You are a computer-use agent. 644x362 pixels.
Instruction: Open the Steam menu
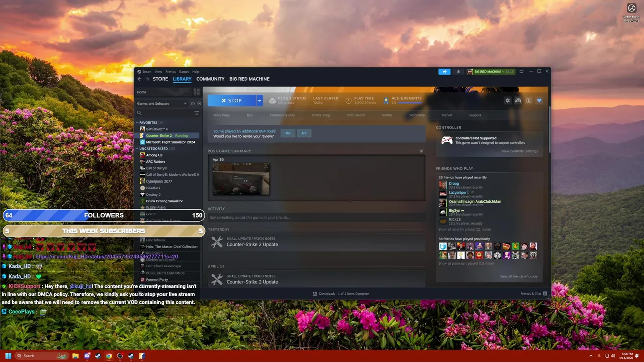(x=146, y=72)
